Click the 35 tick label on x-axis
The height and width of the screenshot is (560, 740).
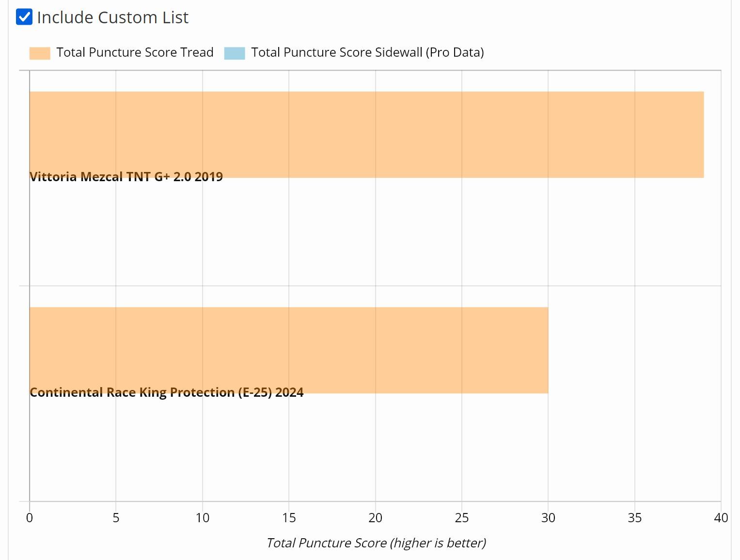tap(635, 518)
